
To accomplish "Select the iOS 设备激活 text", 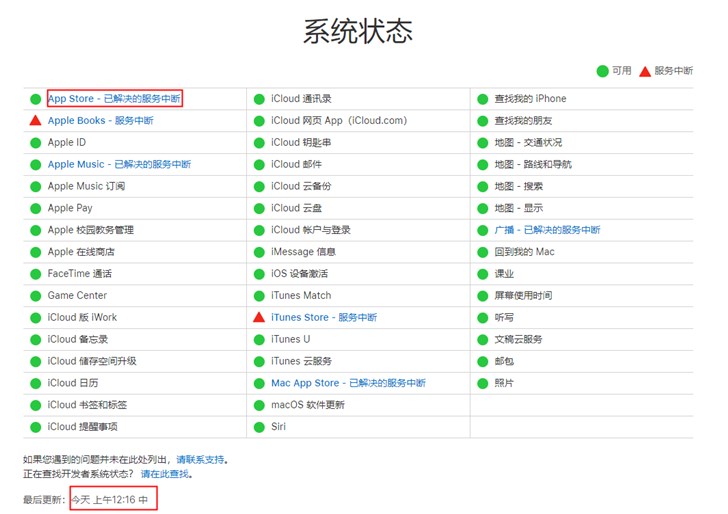I will 299,273.
